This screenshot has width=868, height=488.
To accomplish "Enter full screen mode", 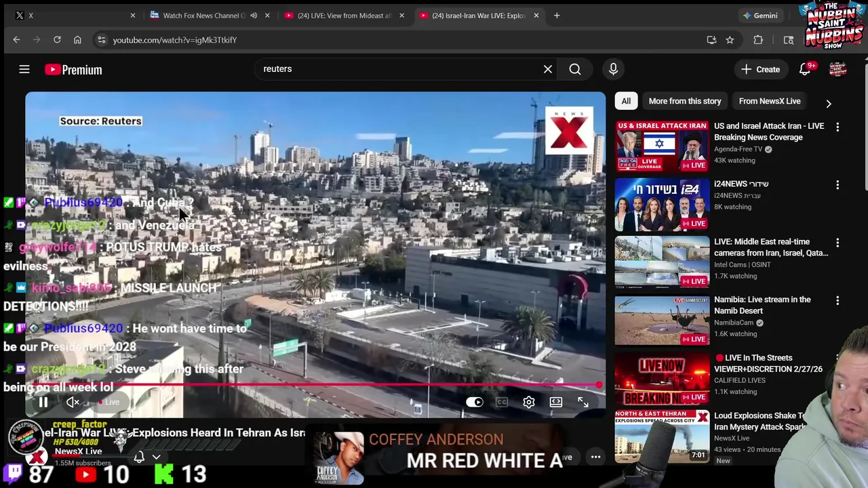I will [583, 402].
